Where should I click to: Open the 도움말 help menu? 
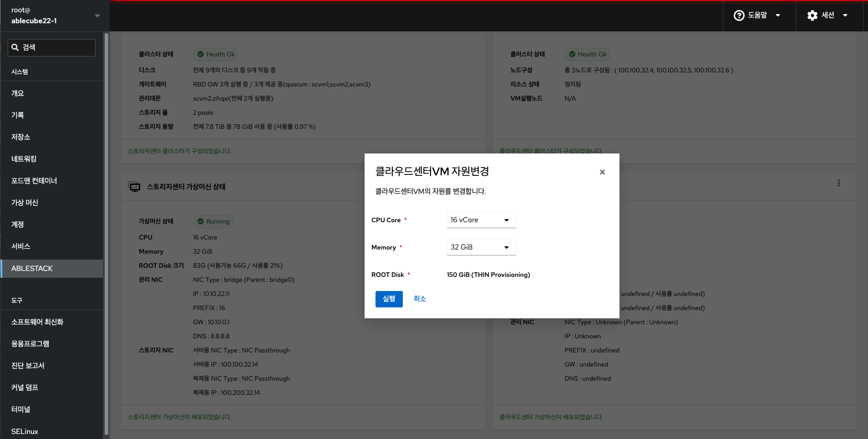(757, 15)
